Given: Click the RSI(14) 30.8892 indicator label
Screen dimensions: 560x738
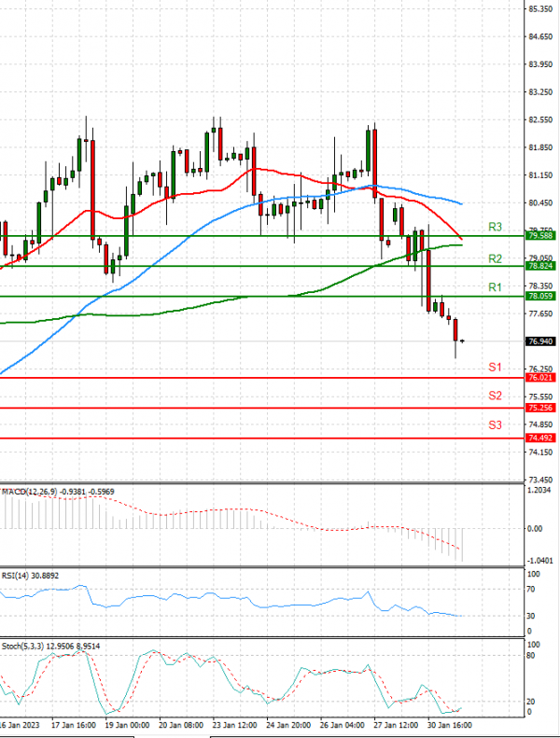Looking at the screenshot, I should (x=30, y=576).
